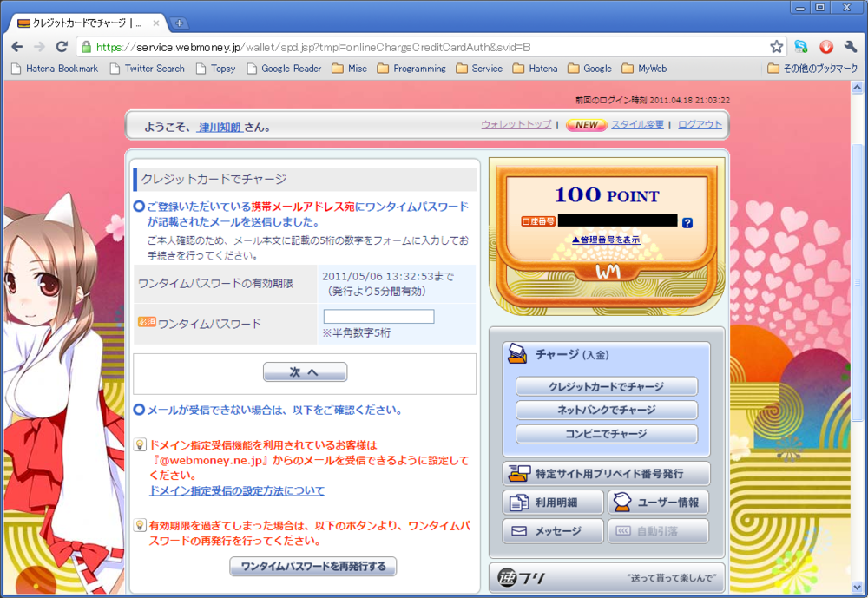Image resolution: width=868 pixels, height=598 pixels.
Task: Open the Google Reader bookmark
Action: coord(284,69)
